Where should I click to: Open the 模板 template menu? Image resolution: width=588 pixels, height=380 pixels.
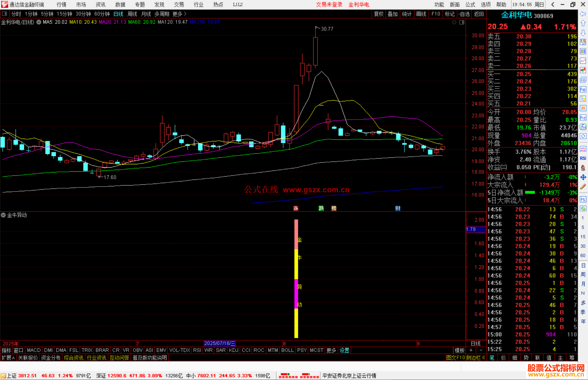tap(460, 350)
